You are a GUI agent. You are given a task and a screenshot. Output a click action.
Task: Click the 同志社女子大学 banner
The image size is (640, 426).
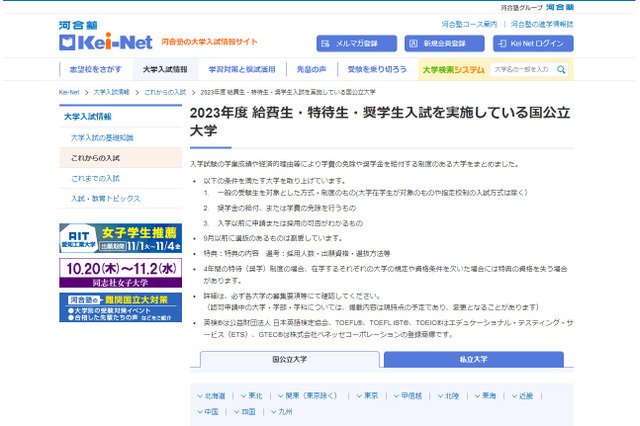(x=120, y=273)
